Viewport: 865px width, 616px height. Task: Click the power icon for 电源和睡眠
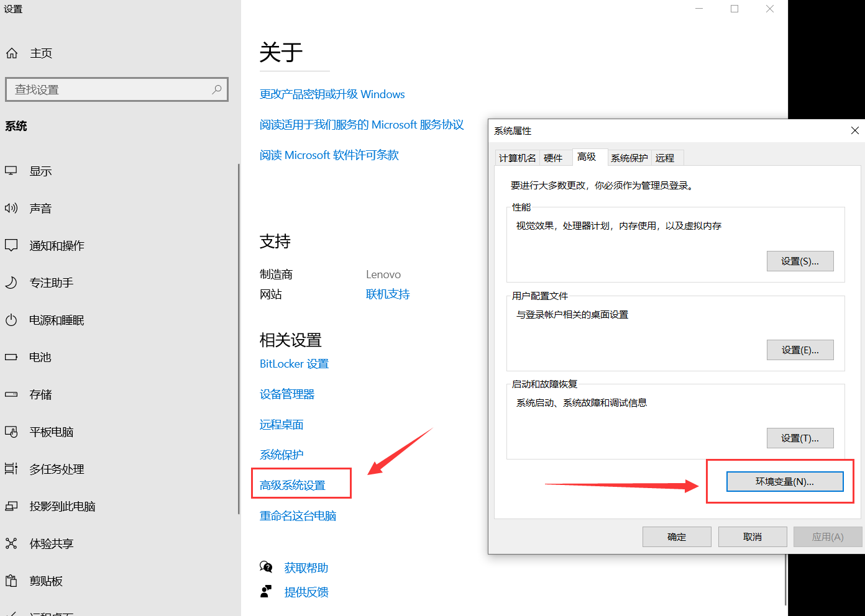click(11, 320)
